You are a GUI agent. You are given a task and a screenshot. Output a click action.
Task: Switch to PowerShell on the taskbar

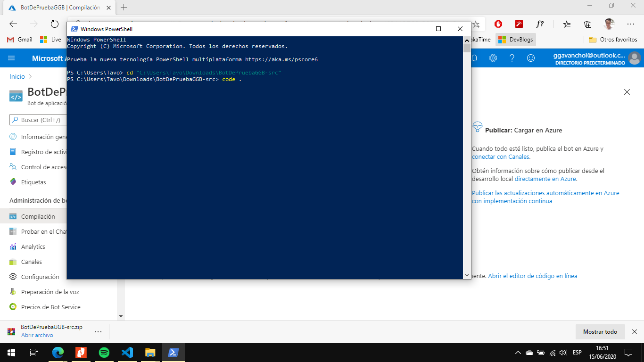(173, 352)
